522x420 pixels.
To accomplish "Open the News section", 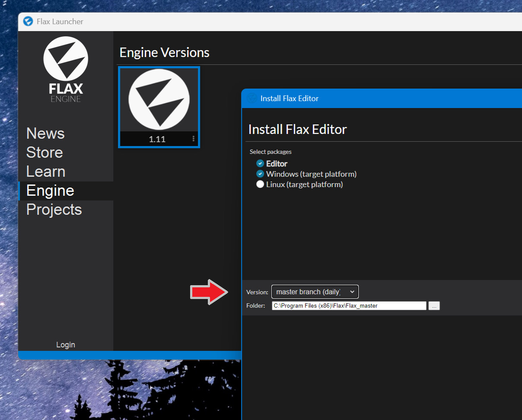I will pos(45,134).
